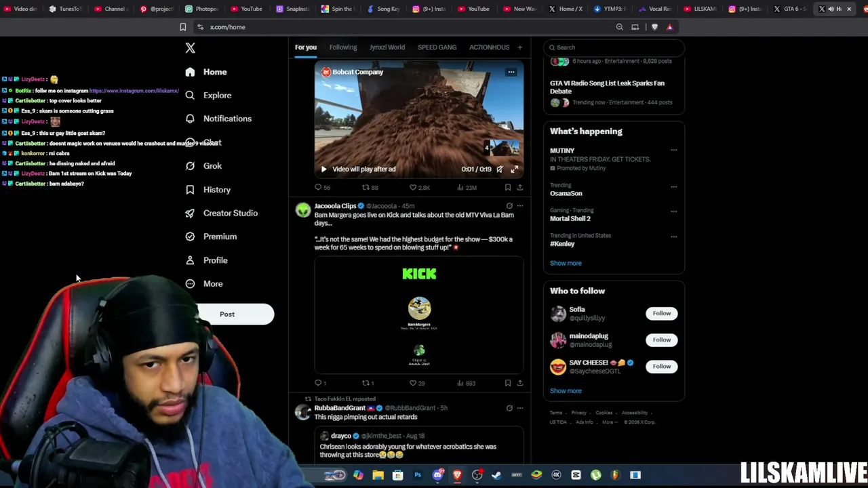Open Photoshop from the taskbar
Screen dimensions: 868x488
(x=418, y=475)
